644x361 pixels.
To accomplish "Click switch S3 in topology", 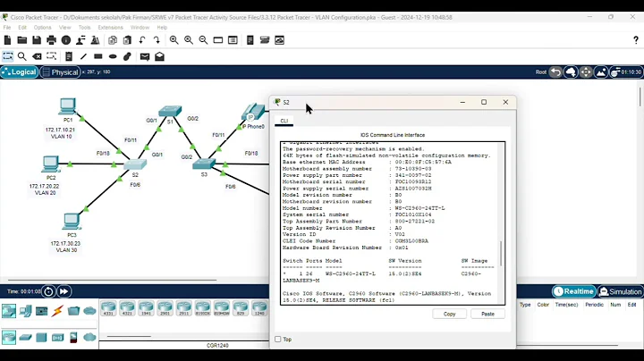I will (204, 164).
